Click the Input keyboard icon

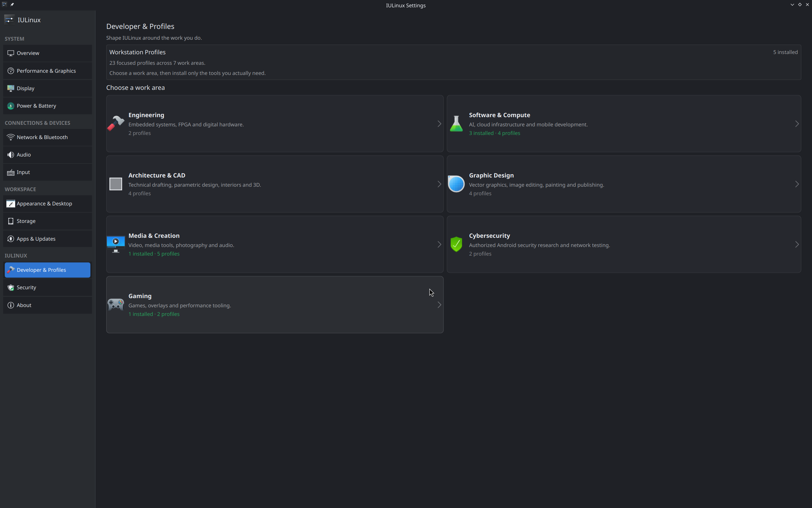tap(11, 172)
